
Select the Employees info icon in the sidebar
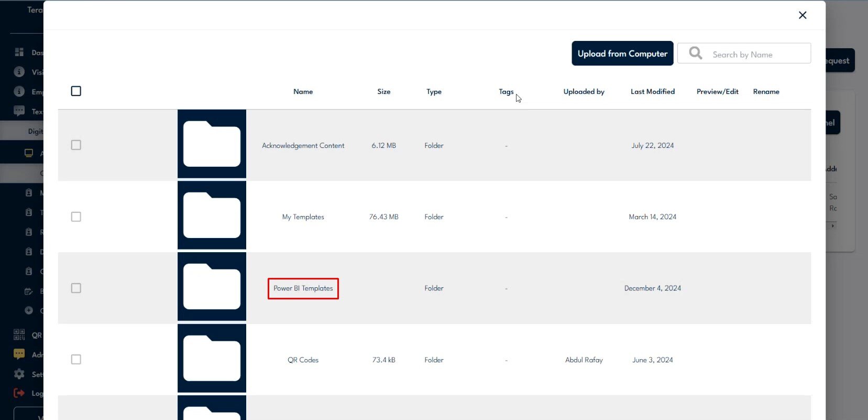tap(19, 91)
